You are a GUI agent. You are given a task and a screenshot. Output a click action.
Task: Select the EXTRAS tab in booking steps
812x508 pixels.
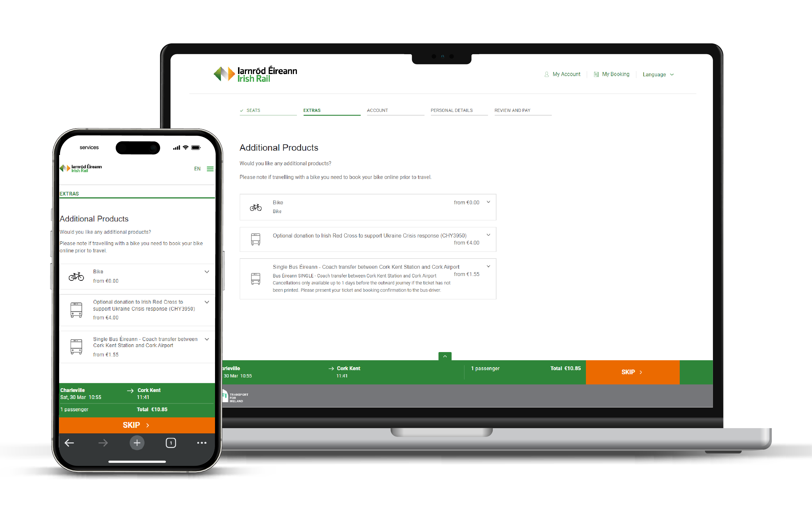[x=312, y=110]
